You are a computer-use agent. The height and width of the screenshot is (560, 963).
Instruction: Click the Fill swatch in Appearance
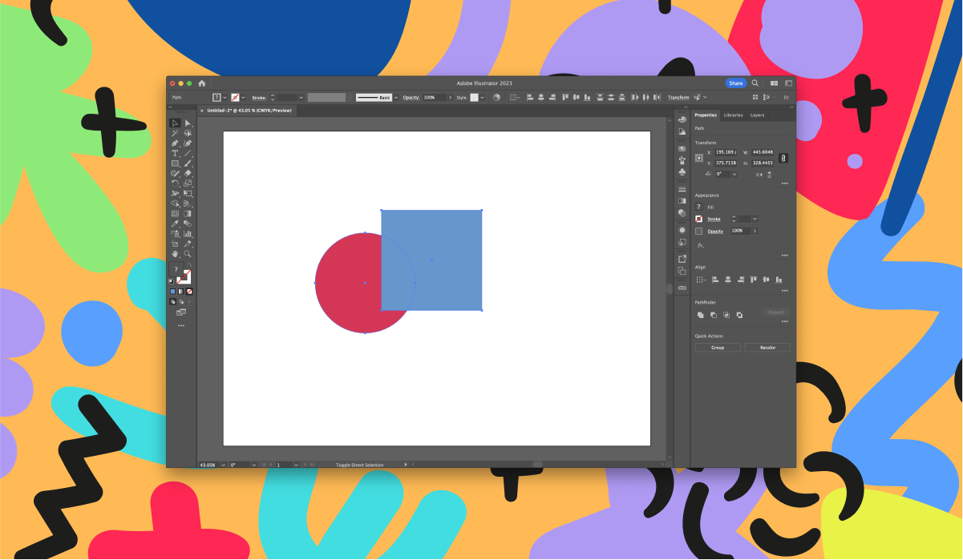tap(698, 206)
